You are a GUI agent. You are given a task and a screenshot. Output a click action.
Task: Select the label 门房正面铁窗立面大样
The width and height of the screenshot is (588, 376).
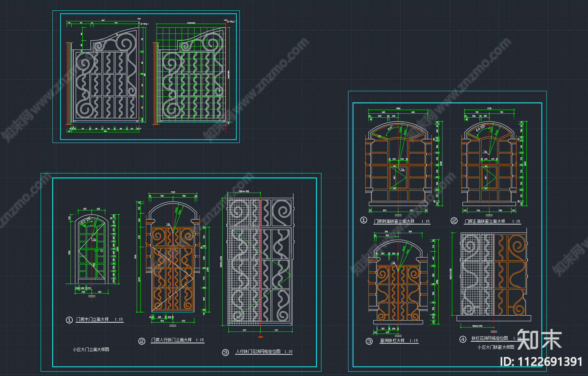(485, 221)
